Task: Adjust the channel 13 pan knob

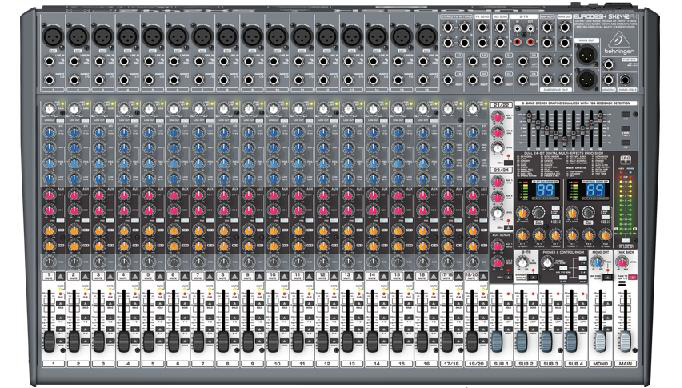Action: click(x=348, y=262)
